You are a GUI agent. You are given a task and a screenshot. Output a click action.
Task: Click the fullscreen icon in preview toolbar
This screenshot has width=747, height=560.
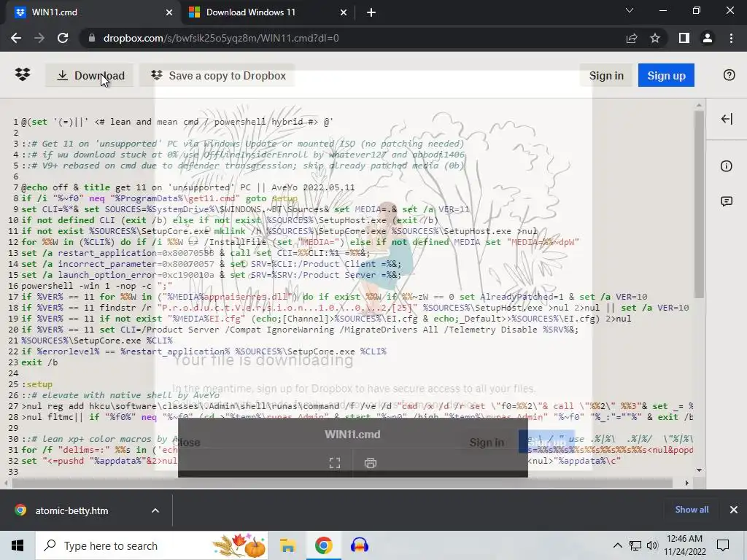[x=335, y=463]
